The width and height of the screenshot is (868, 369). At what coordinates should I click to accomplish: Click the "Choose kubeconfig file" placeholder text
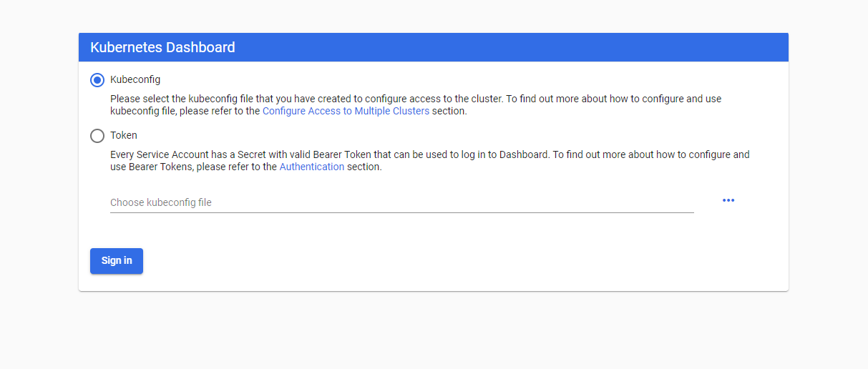click(x=161, y=203)
